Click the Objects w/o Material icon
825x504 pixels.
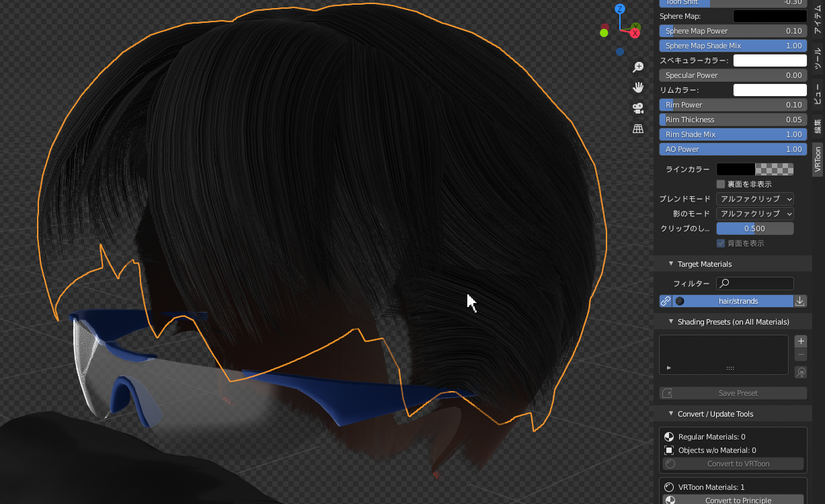tap(669, 450)
